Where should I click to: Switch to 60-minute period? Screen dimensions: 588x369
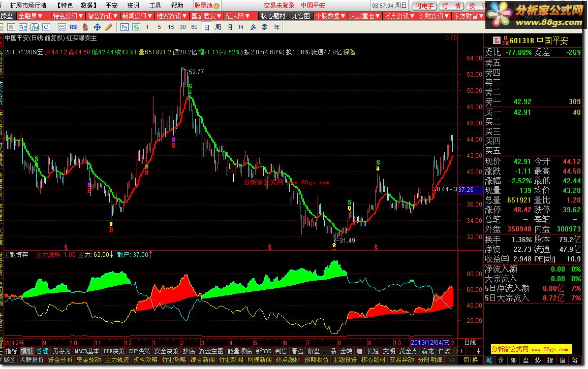[194, 27]
